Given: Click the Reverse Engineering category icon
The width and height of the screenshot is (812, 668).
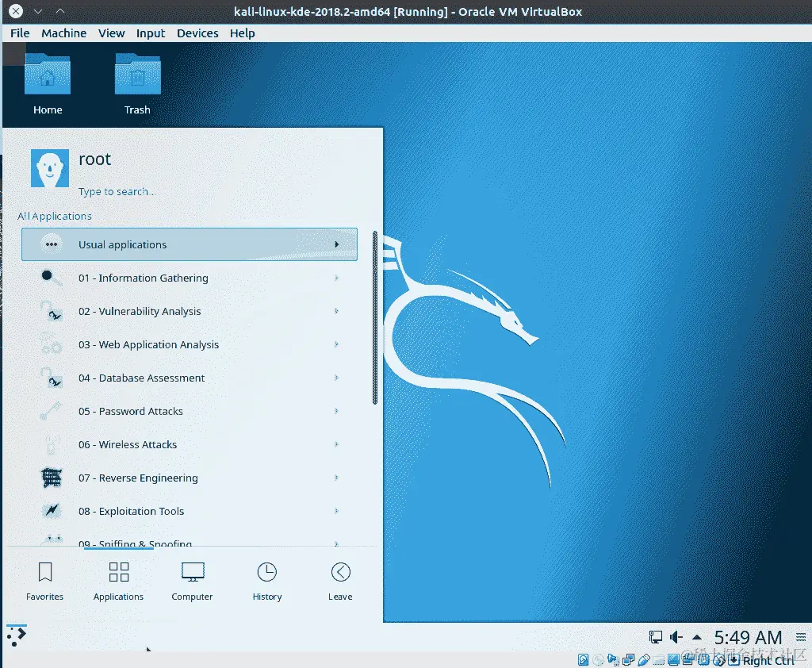Looking at the screenshot, I should pos(52,478).
